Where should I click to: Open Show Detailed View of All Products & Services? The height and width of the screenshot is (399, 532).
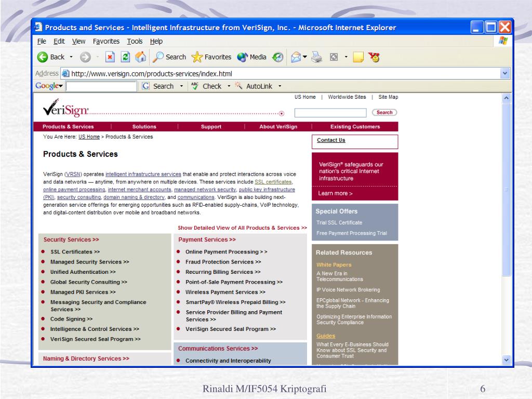tap(242, 228)
